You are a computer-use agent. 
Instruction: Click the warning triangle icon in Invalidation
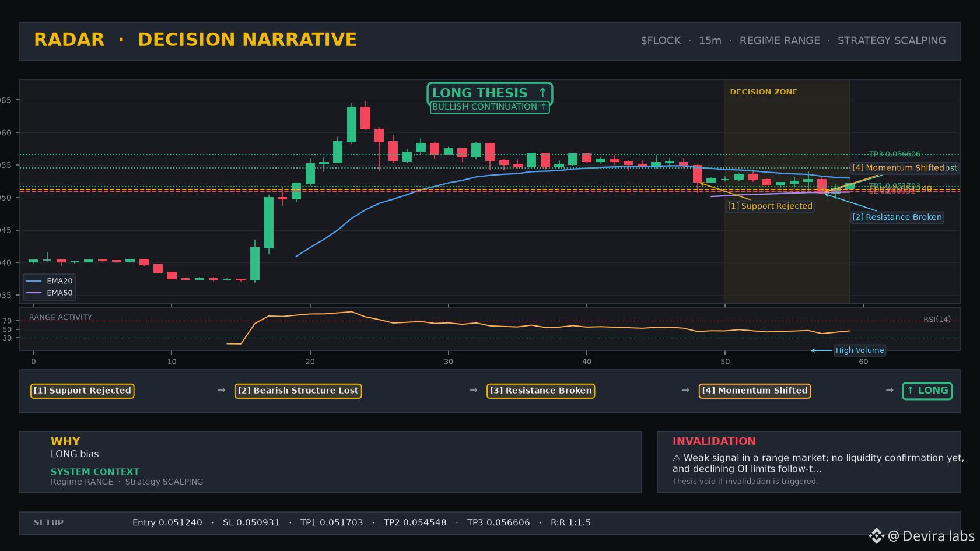tap(677, 458)
